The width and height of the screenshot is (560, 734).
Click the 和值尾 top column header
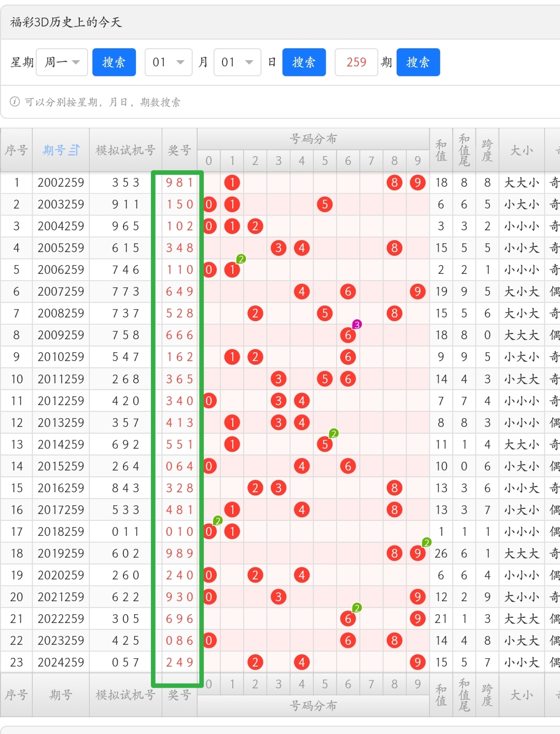(464, 150)
